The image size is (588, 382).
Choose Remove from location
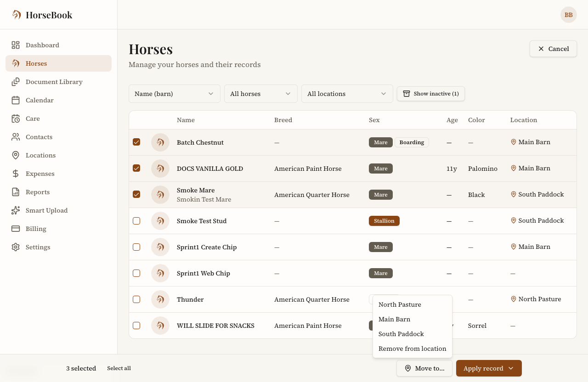click(x=413, y=348)
